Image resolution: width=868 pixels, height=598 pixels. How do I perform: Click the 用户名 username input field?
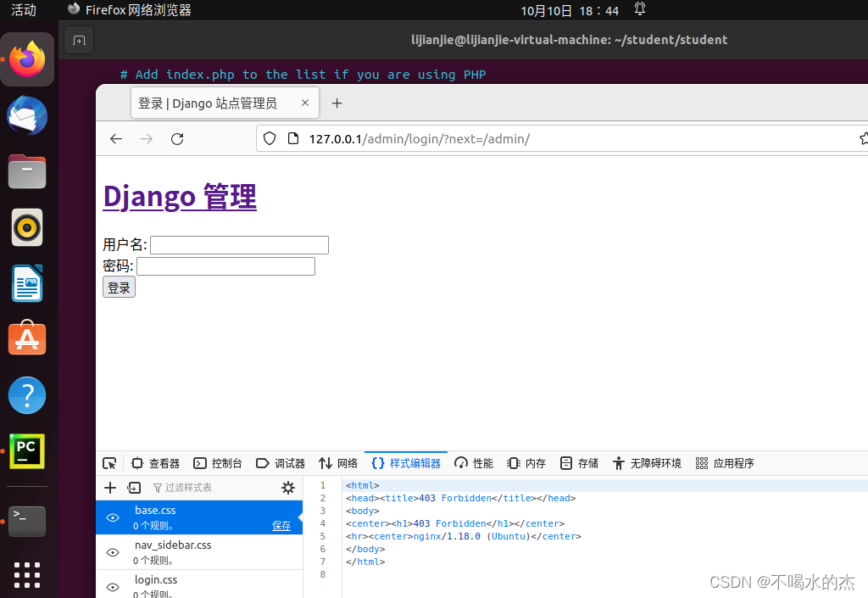[238, 244]
